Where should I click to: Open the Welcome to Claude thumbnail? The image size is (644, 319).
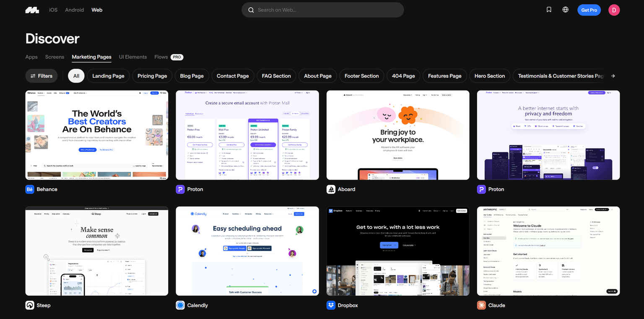pos(548,251)
